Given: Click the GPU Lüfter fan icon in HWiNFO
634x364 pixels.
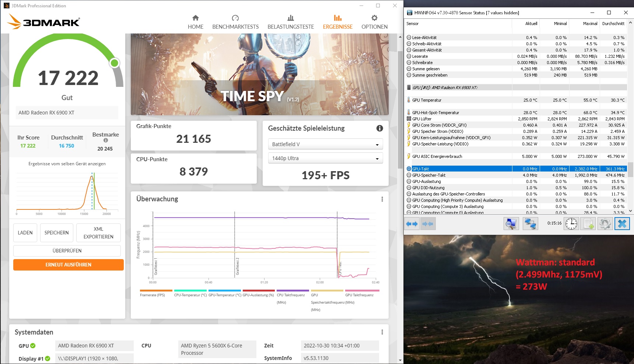Looking at the screenshot, I should click(x=409, y=119).
